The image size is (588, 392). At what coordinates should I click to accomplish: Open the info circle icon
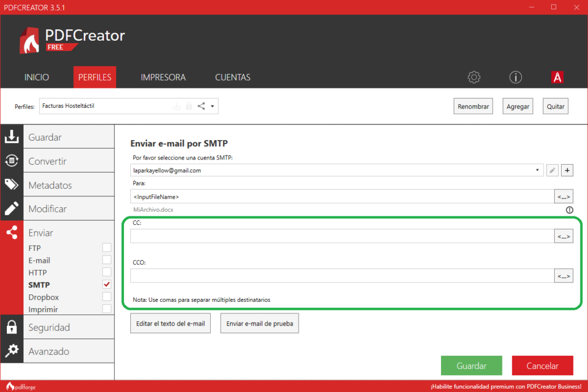coord(515,77)
